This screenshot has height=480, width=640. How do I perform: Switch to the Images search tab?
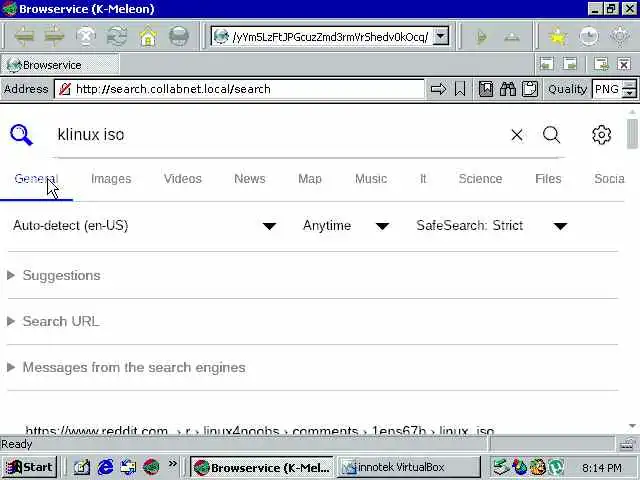(111, 179)
